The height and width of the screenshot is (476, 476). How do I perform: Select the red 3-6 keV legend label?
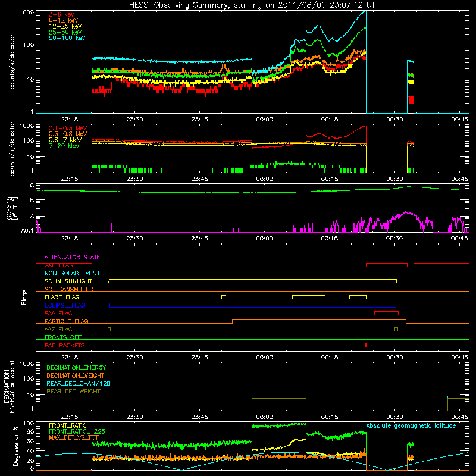tap(62, 14)
